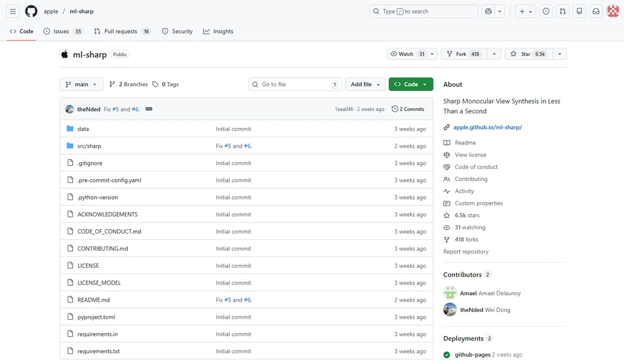Viewport: 624px width, 364px height.
Task: Open apple.github.io/ml-sharp website link
Action: [x=487, y=127]
